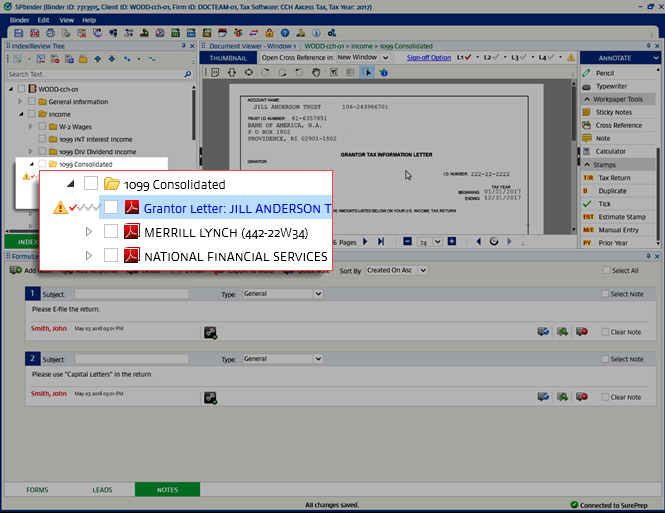The image size is (665, 513).
Task: Apply the Tax Return stamp
Action: point(614,177)
